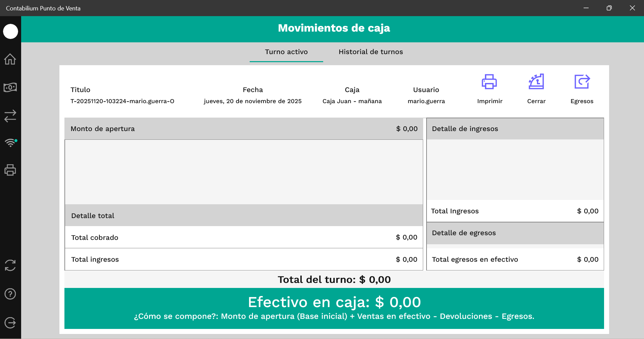Screen dimensions: 644x339
Task: Click the Egresos export icon
Action: click(582, 82)
